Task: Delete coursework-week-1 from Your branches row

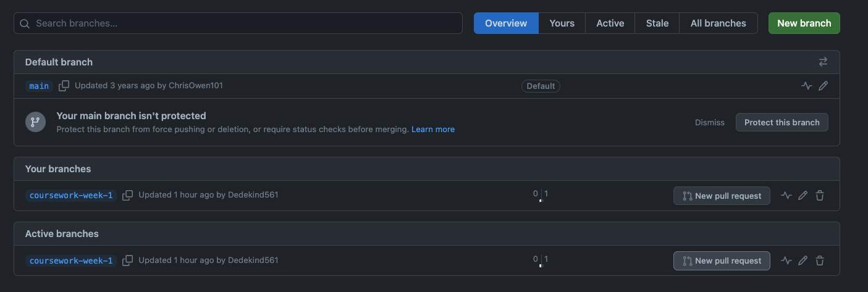Action: pos(819,196)
